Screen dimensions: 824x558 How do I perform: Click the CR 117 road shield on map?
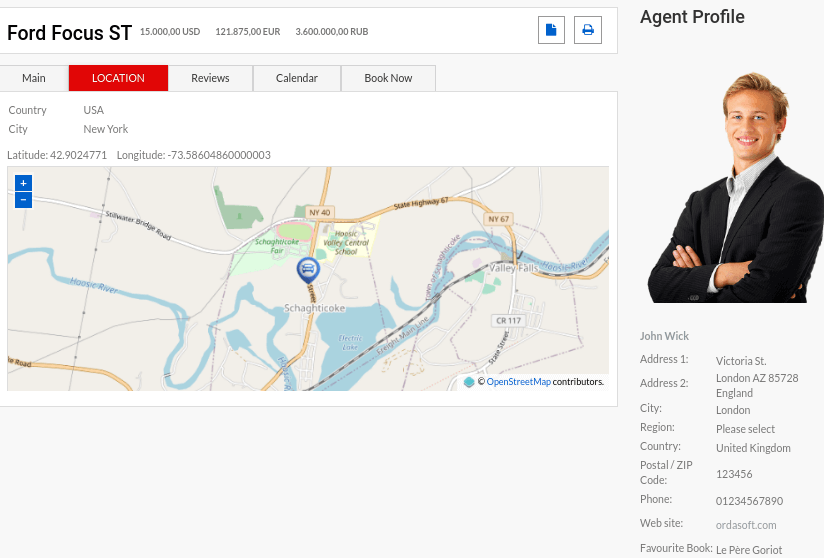tap(508, 321)
